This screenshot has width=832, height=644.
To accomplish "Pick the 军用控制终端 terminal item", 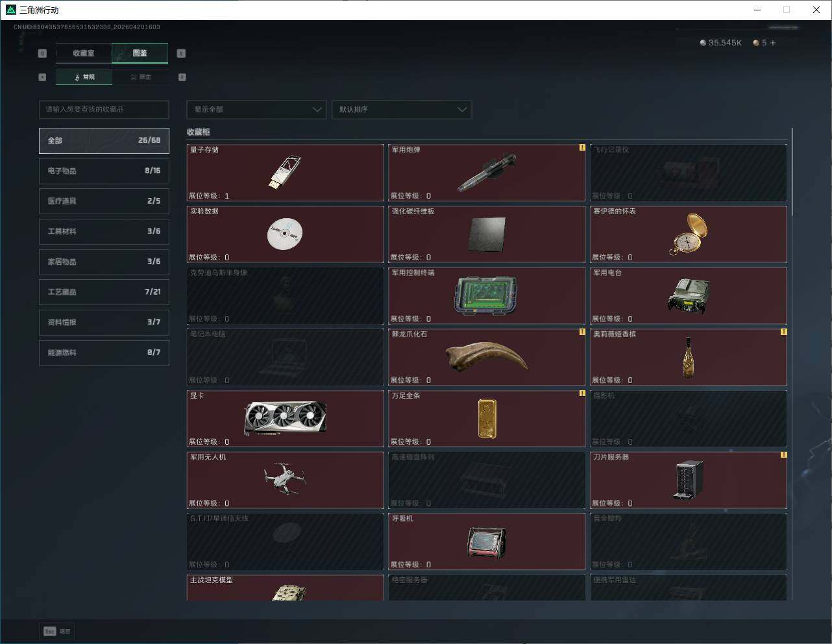I will tap(487, 296).
